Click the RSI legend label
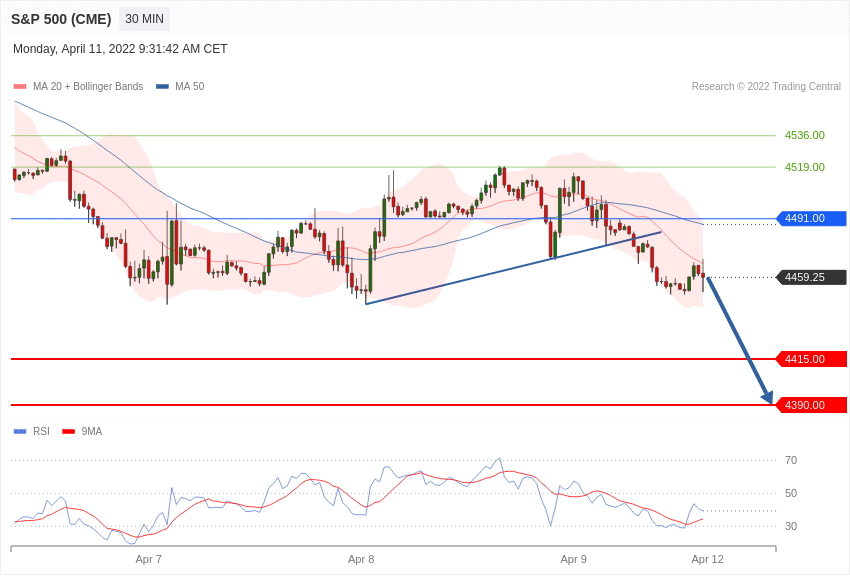 click(41, 431)
